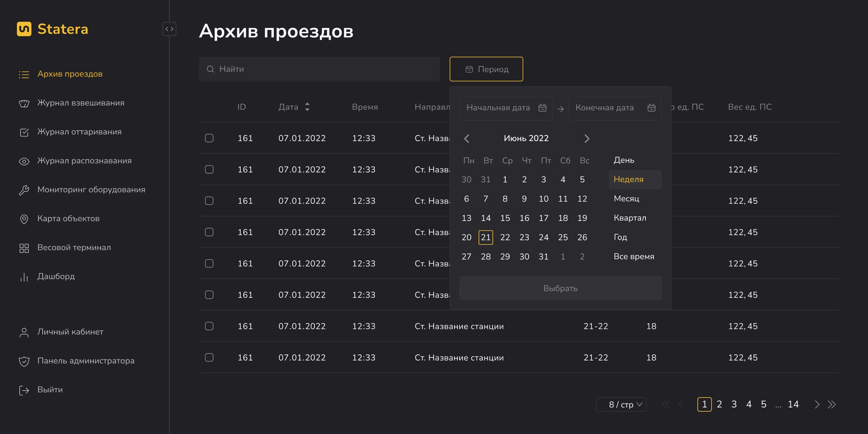Select day 1 in June calendar
This screenshot has height=434, width=868.
(x=505, y=180)
